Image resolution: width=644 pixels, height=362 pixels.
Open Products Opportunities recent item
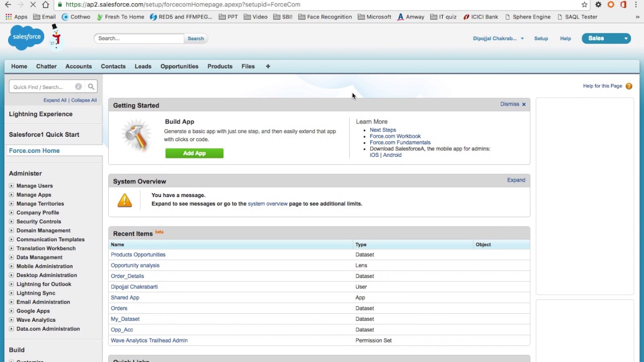click(x=138, y=254)
